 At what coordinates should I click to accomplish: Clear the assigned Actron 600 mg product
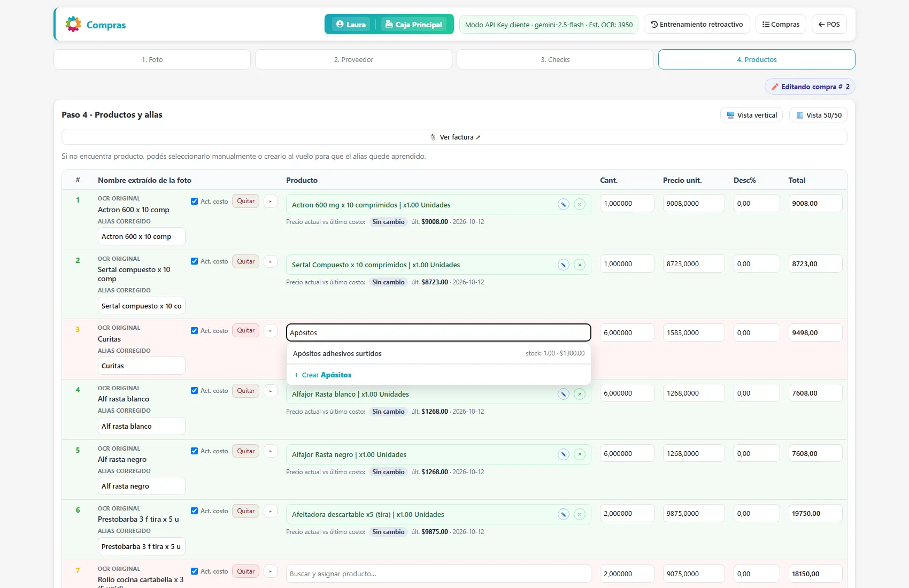pos(580,204)
